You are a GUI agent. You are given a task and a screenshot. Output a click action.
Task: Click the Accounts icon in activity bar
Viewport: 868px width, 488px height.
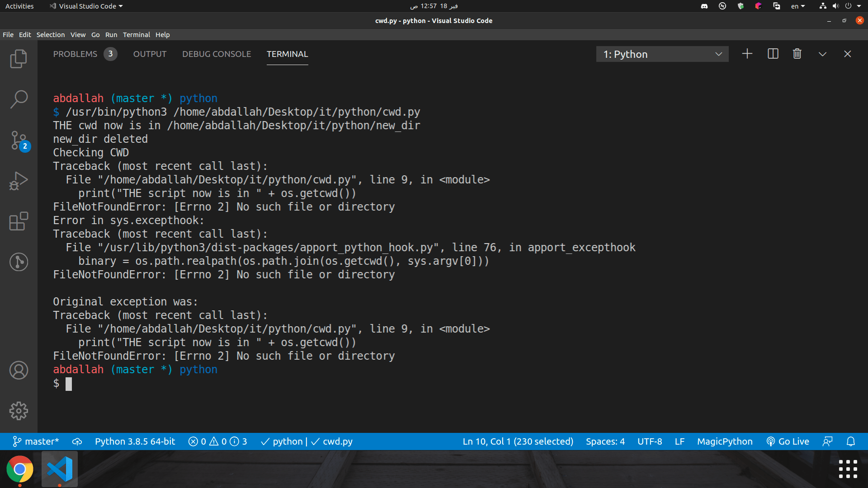(19, 371)
